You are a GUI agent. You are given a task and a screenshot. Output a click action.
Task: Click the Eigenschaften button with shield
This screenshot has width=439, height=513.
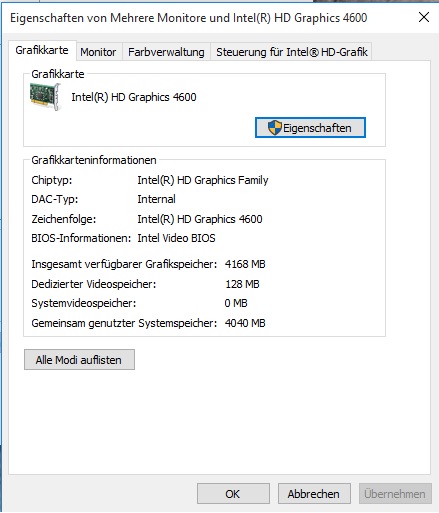pos(310,128)
